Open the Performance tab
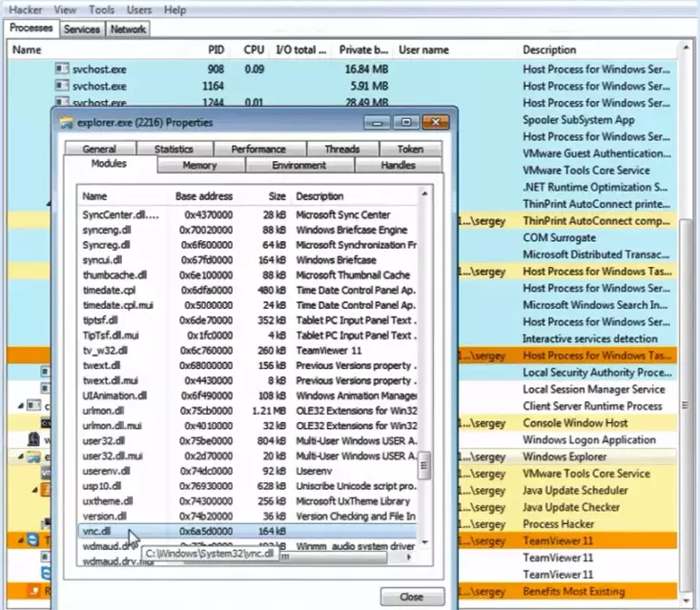 (258, 149)
